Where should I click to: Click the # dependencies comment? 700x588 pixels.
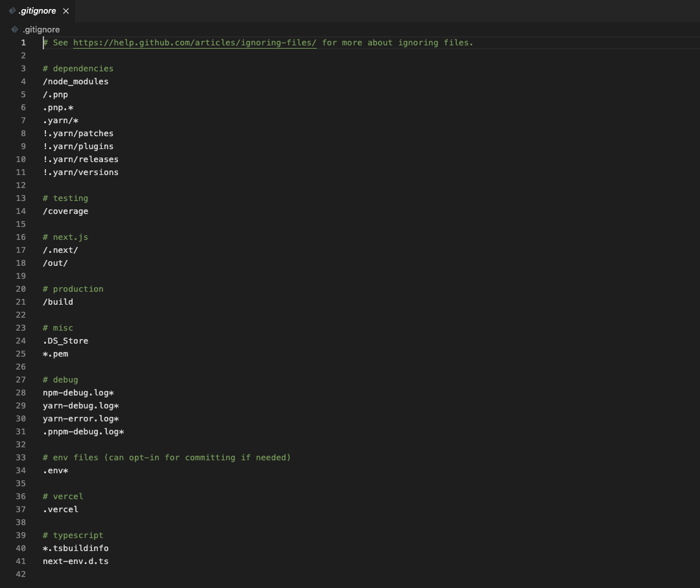[x=78, y=68]
